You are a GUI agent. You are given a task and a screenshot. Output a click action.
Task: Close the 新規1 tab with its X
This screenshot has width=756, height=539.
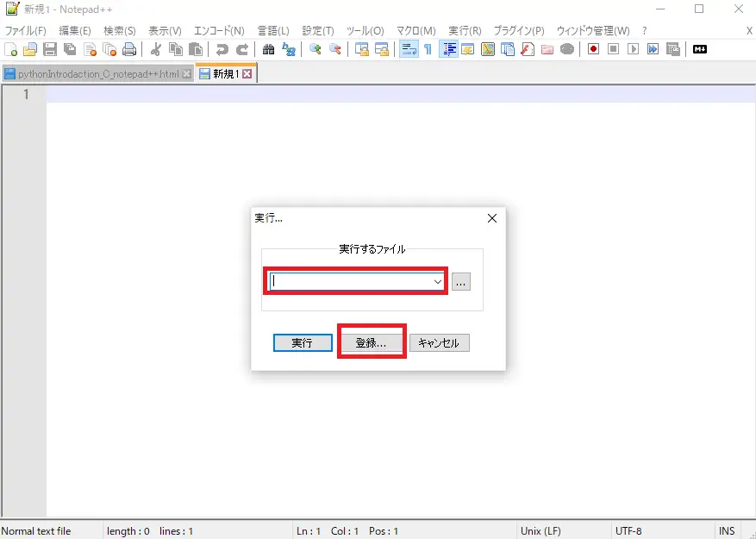[x=247, y=74]
